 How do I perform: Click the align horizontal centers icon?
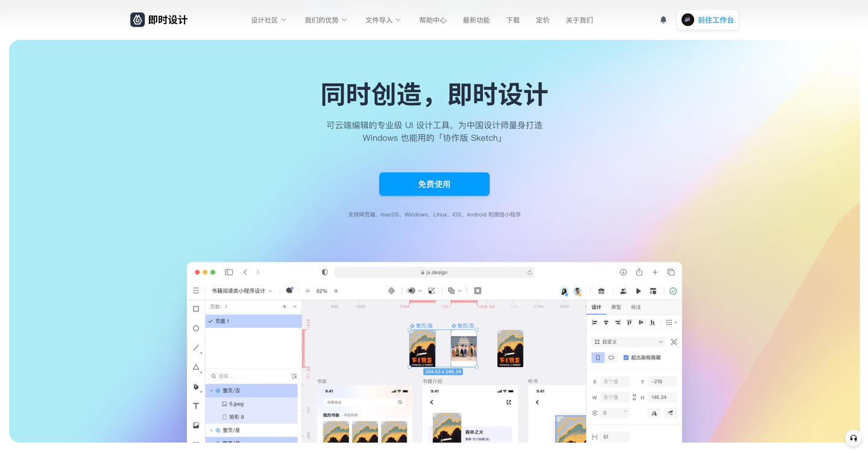606,323
